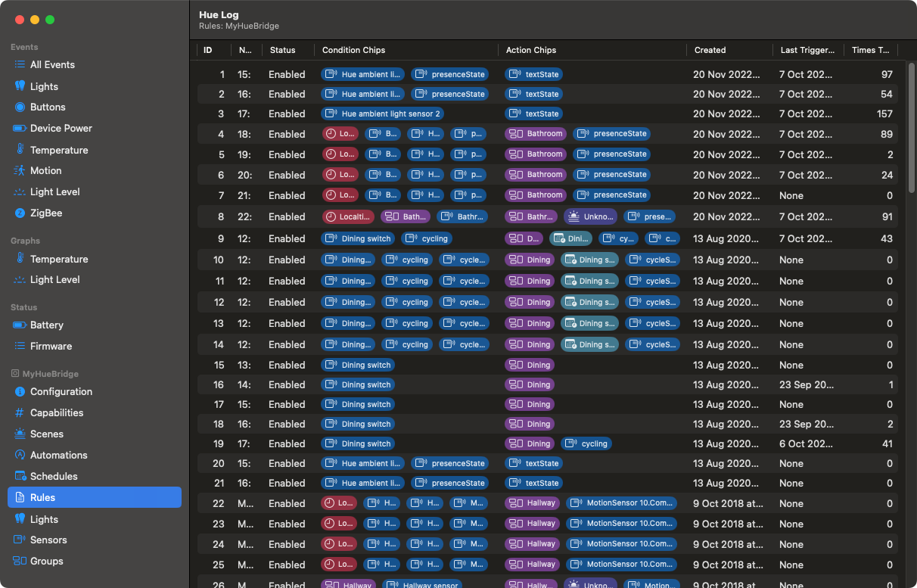Open Device Power events
The image size is (917, 588).
pos(62,128)
